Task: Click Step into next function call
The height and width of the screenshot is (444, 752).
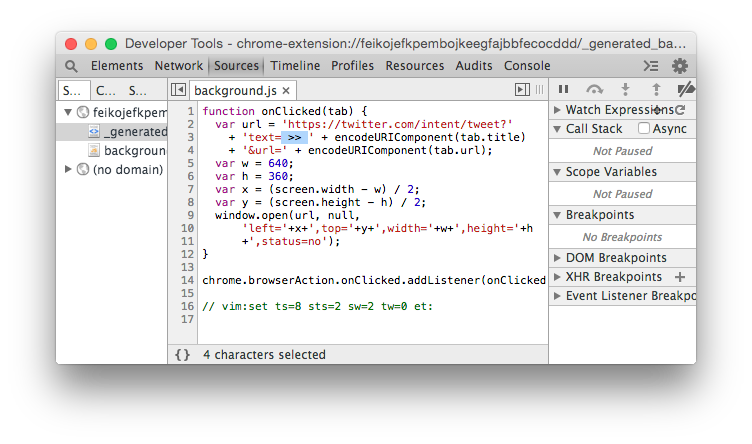Action: 626,90
